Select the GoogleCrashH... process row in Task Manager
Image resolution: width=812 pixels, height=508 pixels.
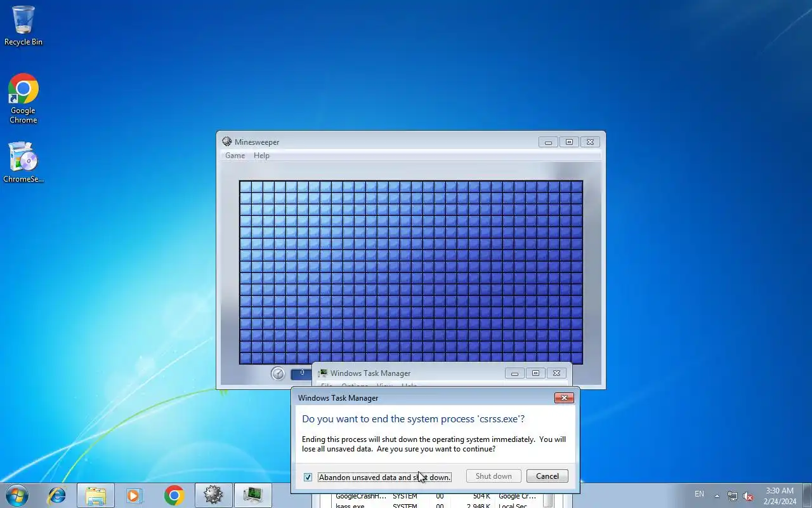[438, 497]
